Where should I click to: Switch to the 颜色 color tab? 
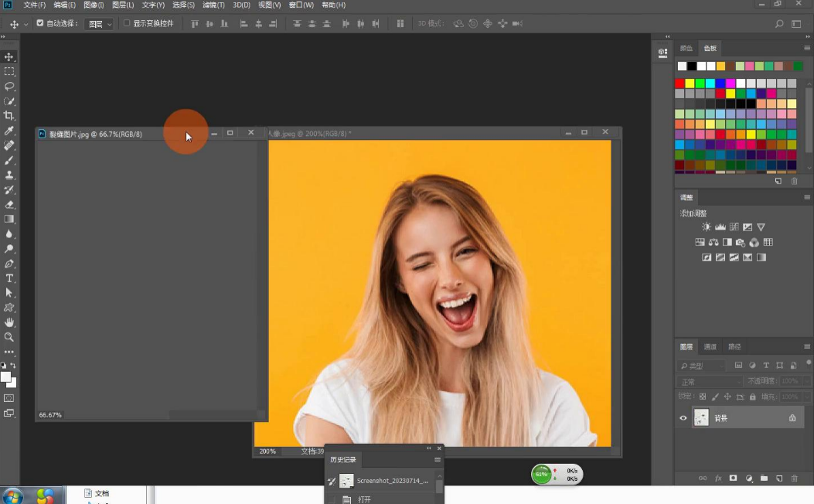pos(686,48)
